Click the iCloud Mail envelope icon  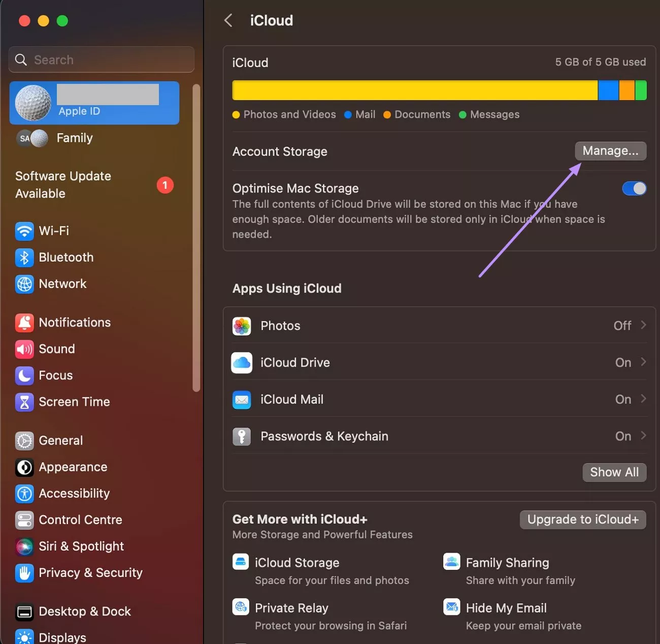point(242,400)
